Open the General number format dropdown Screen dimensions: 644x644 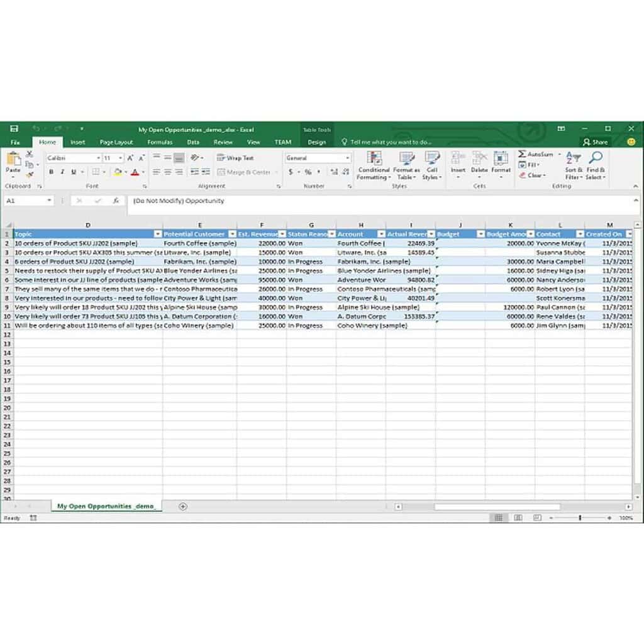(x=347, y=158)
